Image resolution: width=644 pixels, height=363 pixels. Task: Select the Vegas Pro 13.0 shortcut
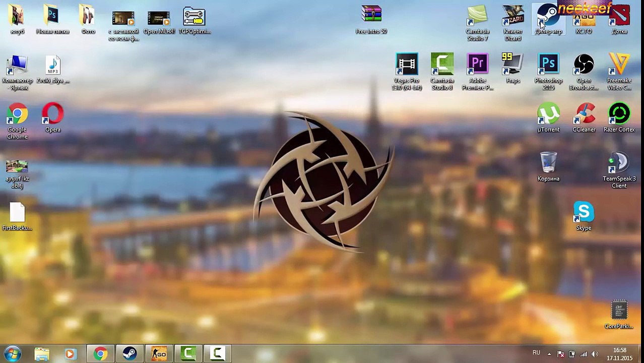pyautogui.click(x=407, y=73)
